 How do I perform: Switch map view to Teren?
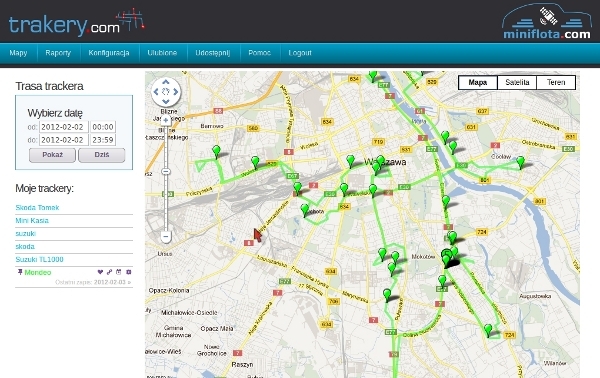point(556,83)
